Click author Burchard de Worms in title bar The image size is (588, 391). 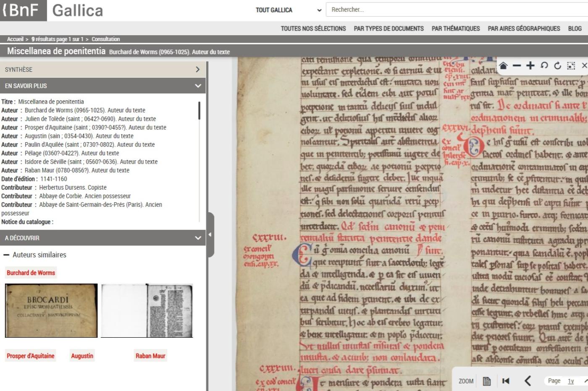[169, 52]
